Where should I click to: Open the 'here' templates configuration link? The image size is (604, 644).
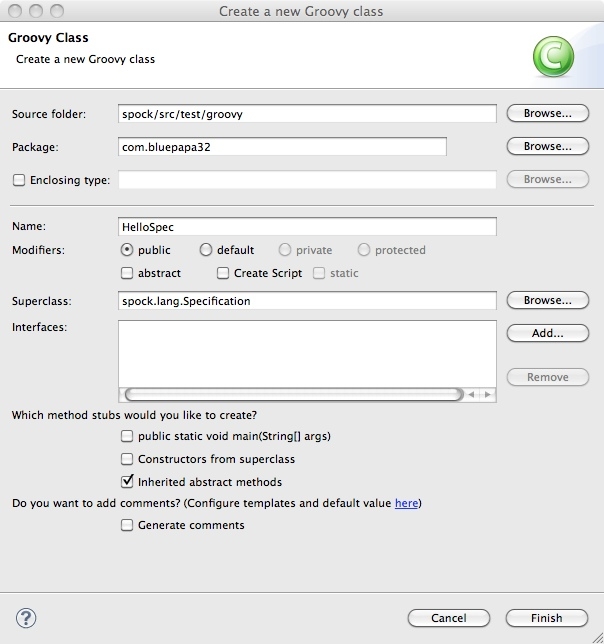406,503
